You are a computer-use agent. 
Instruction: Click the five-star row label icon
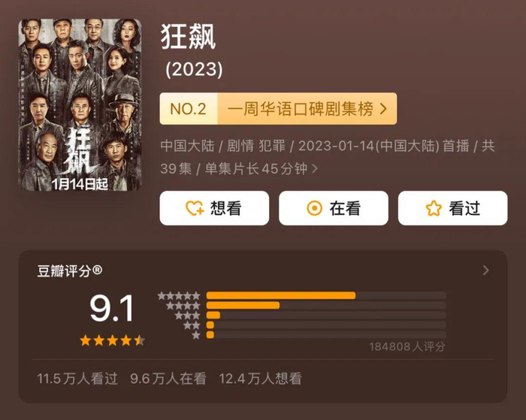tap(179, 296)
